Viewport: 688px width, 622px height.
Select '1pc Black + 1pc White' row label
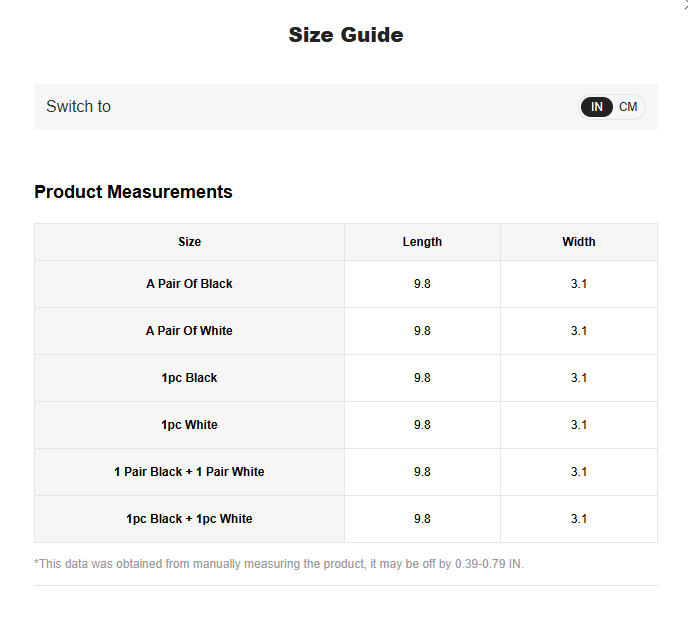point(189,519)
